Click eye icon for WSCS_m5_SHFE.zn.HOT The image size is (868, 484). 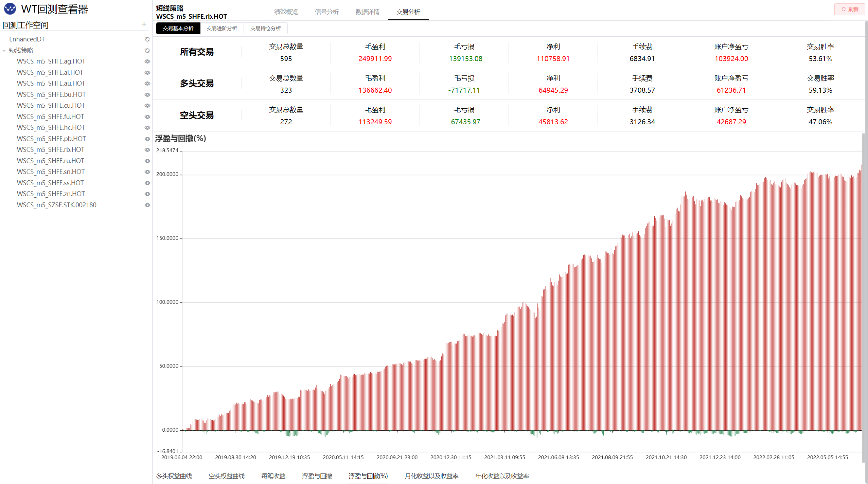(x=147, y=194)
